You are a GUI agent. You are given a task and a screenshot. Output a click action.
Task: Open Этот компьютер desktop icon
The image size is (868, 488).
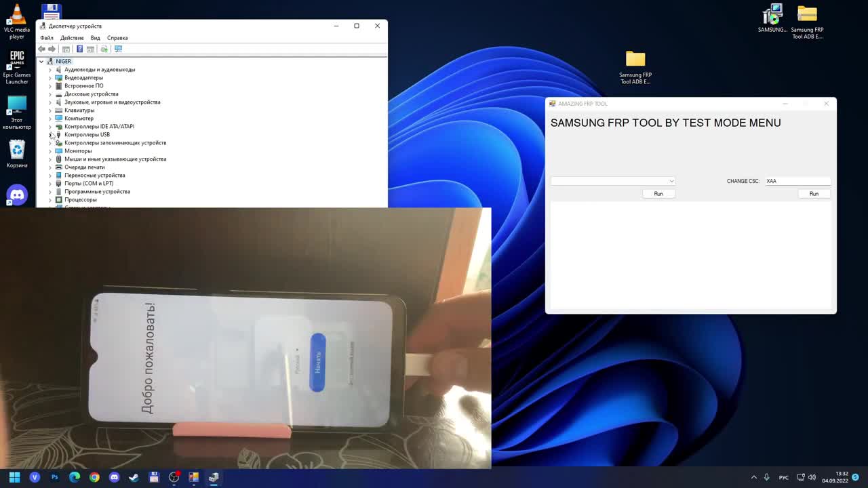tap(17, 113)
